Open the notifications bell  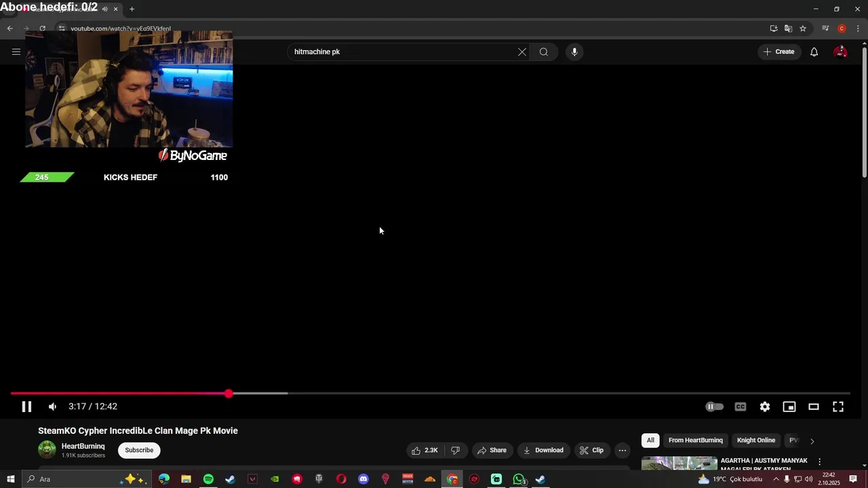(814, 52)
